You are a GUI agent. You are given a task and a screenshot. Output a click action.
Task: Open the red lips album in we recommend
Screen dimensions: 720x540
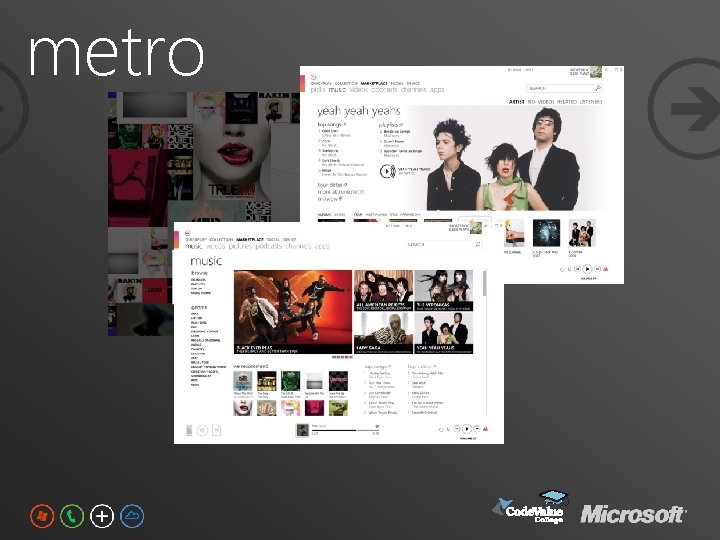(242, 408)
